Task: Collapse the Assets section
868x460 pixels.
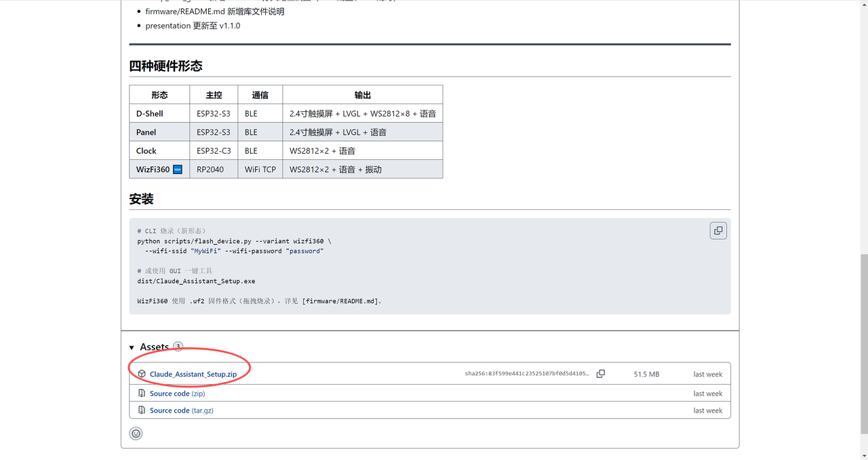Action: point(132,348)
